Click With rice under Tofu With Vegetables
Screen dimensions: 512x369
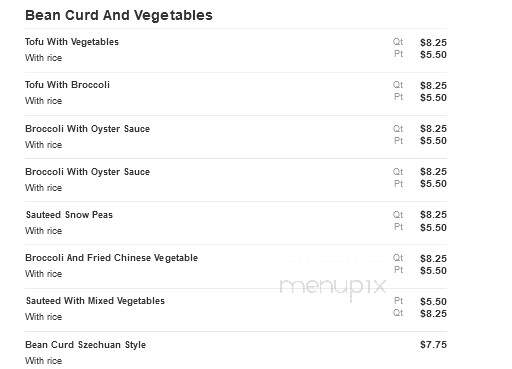coord(43,58)
